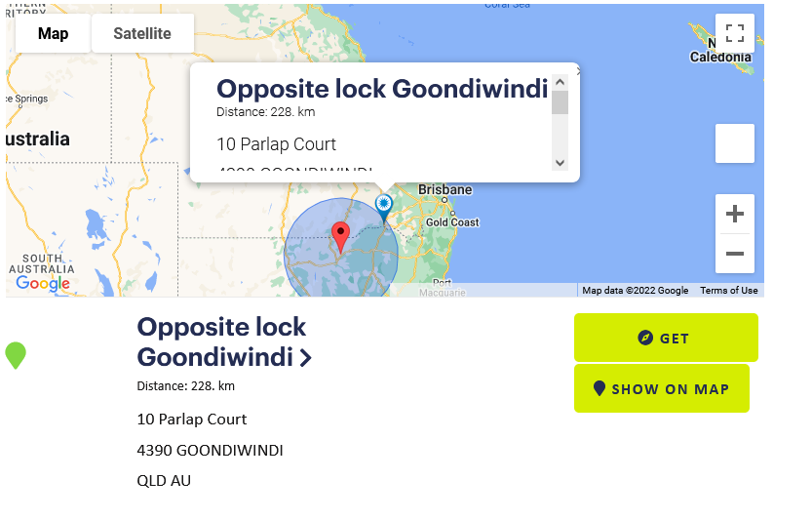Switch to standard Map view
Image resolution: width=812 pixels, height=520 pixels.
point(54,33)
